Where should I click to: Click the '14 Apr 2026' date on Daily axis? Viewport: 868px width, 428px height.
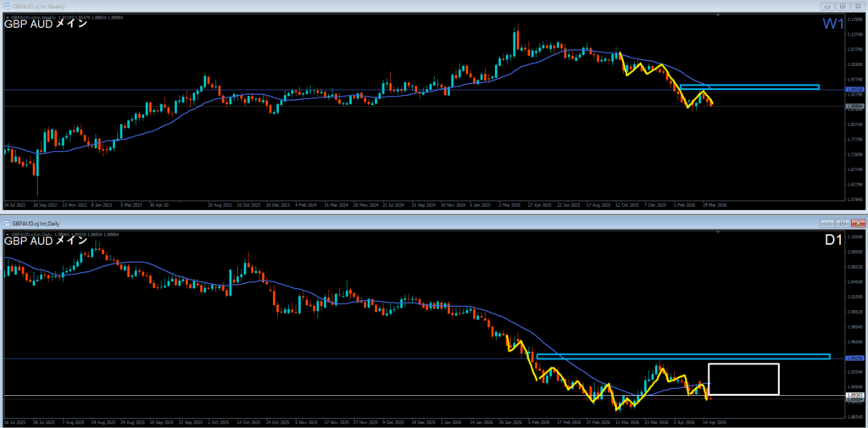pos(715,422)
